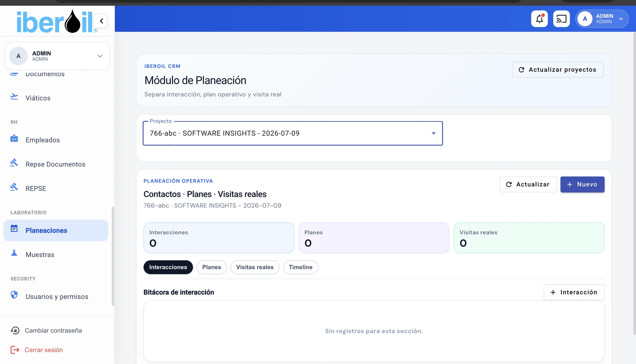Click the LABORATORIO section label
Screen dimensions: 636x364
(x=28, y=213)
